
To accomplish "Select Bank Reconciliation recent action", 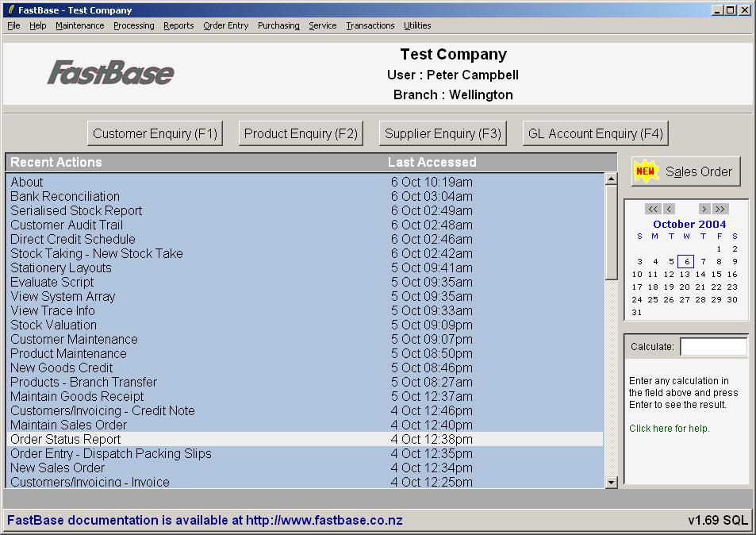I will pyautogui.click(x=65, y=196).
